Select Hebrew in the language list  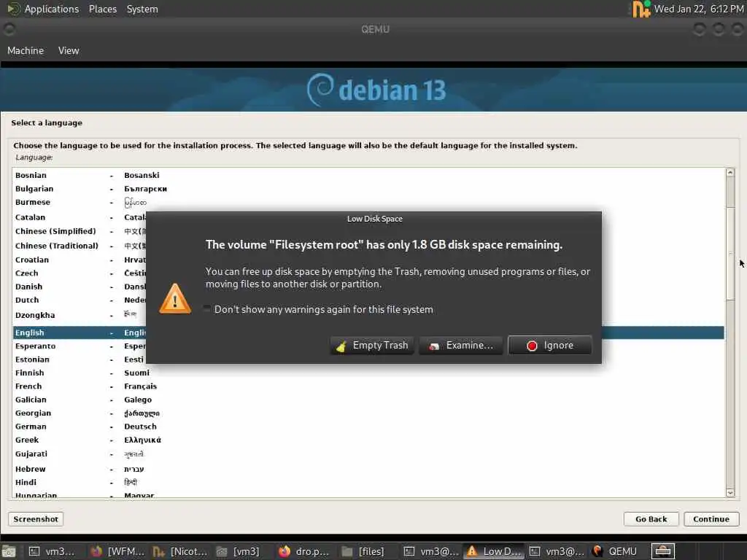coord(368,469)
